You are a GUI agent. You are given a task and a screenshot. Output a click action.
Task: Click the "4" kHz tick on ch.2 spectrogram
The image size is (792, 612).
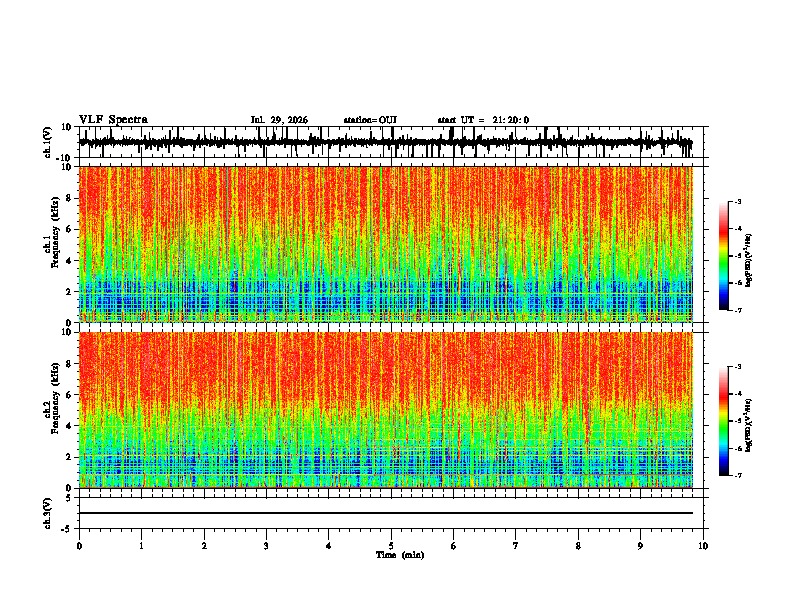tap(70, 426)
